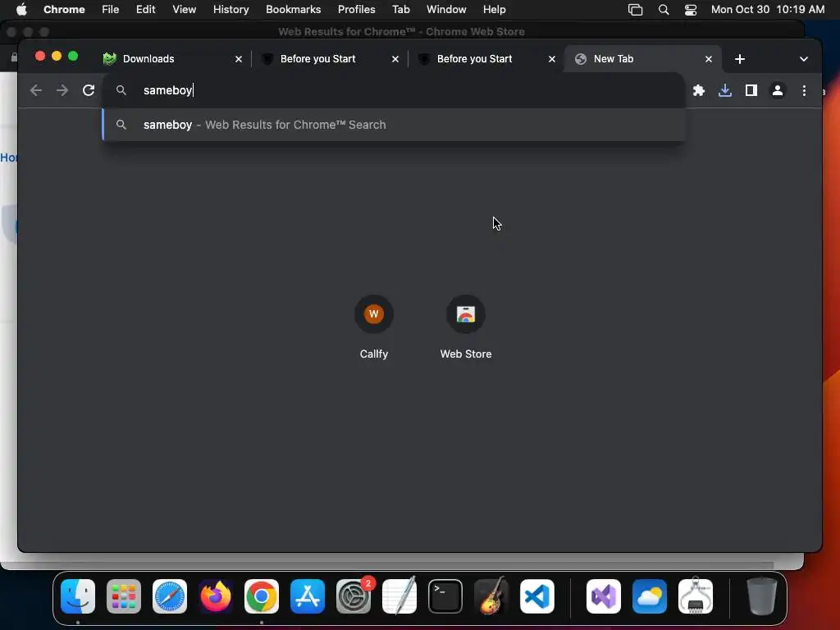This screenshot has height=630, width=840.
Task: Open the Window menu
Action: 446,10
